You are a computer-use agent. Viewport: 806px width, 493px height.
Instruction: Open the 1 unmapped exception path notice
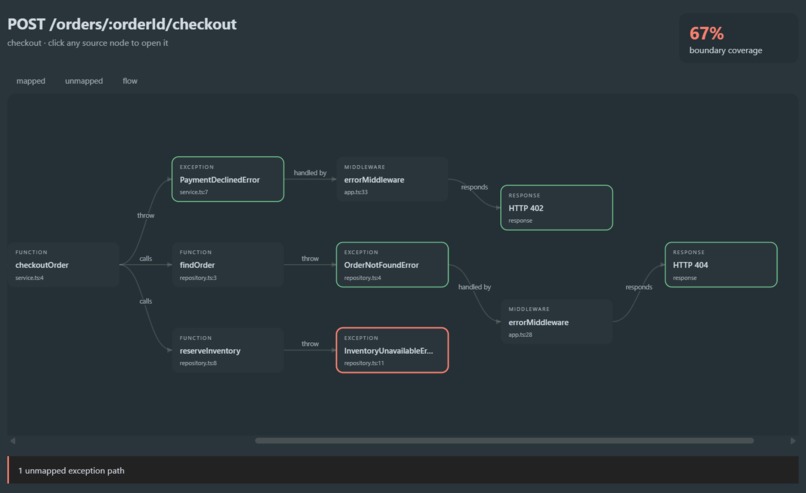[403, 470]
